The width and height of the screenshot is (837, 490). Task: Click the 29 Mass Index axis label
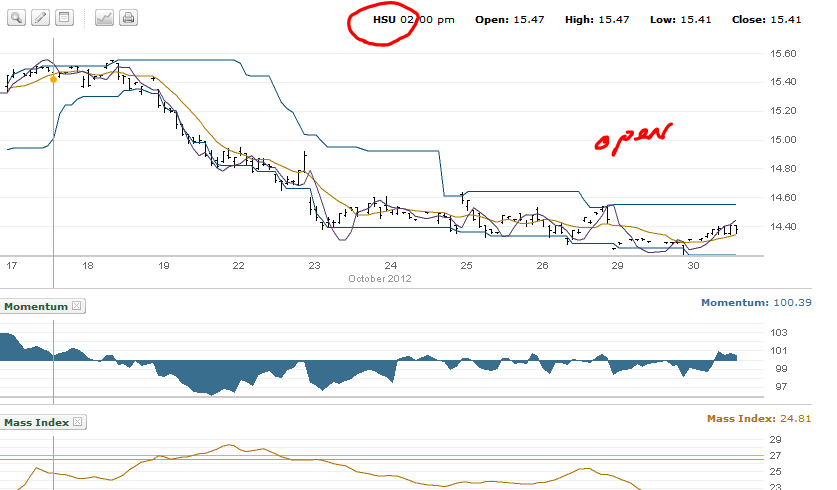(x=776, y=440)
